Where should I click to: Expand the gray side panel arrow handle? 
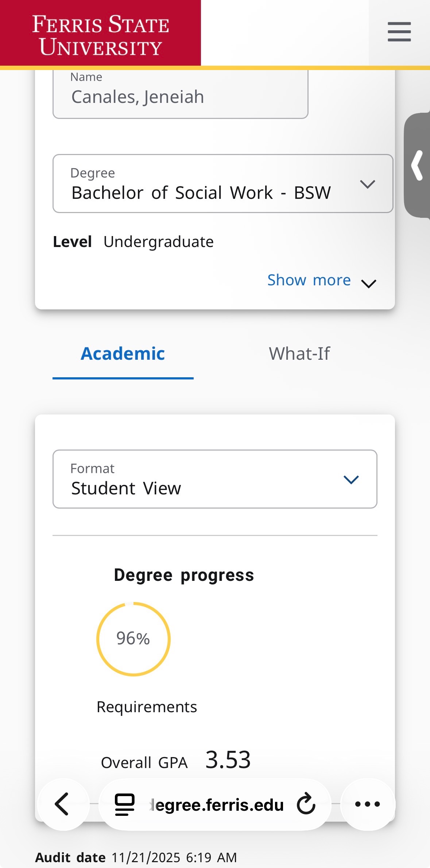418,165
